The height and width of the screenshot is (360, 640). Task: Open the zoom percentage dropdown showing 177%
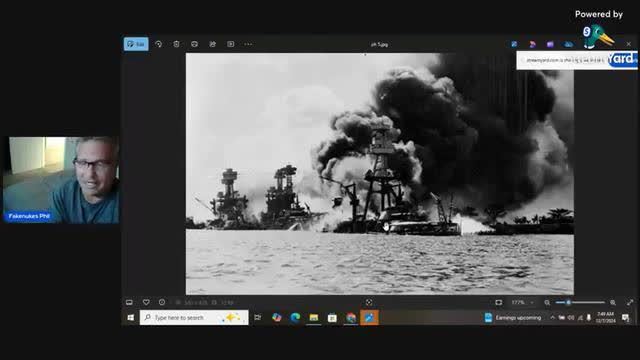522,302
